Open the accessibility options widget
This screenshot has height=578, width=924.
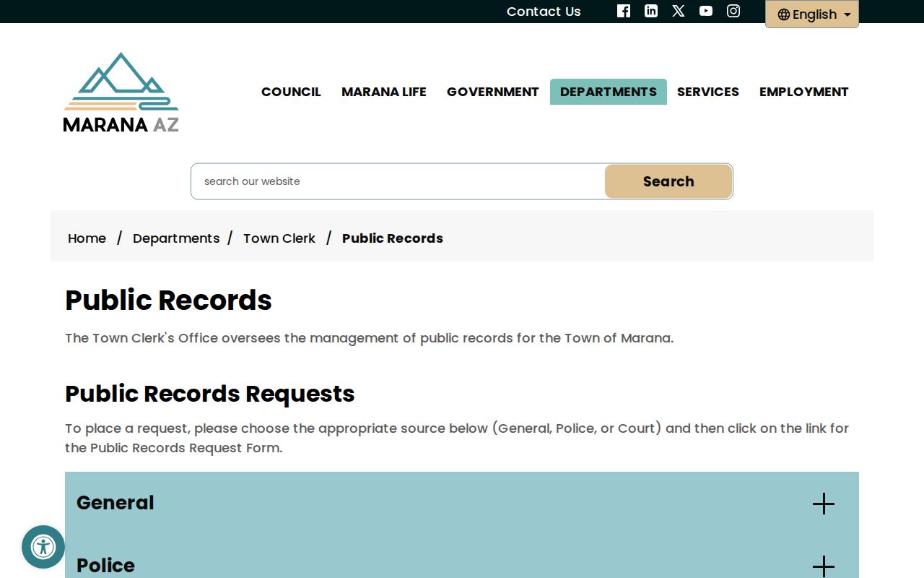[43, 547]
